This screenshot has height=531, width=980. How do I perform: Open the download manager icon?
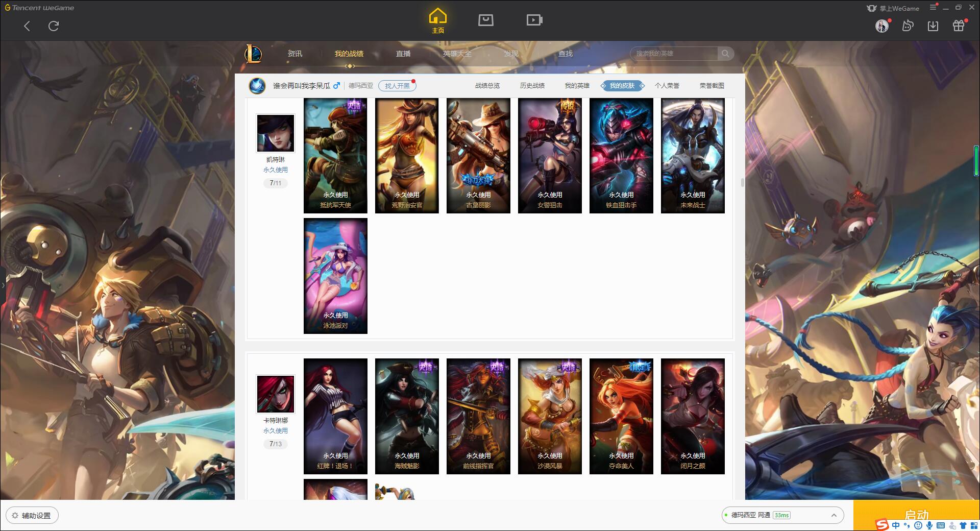[933, 26]
